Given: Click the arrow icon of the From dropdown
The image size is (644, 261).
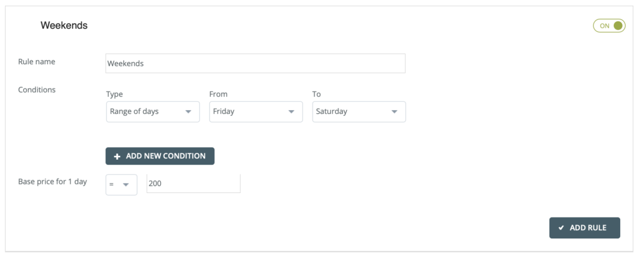Looking at the screenshot, I should 291,112.
